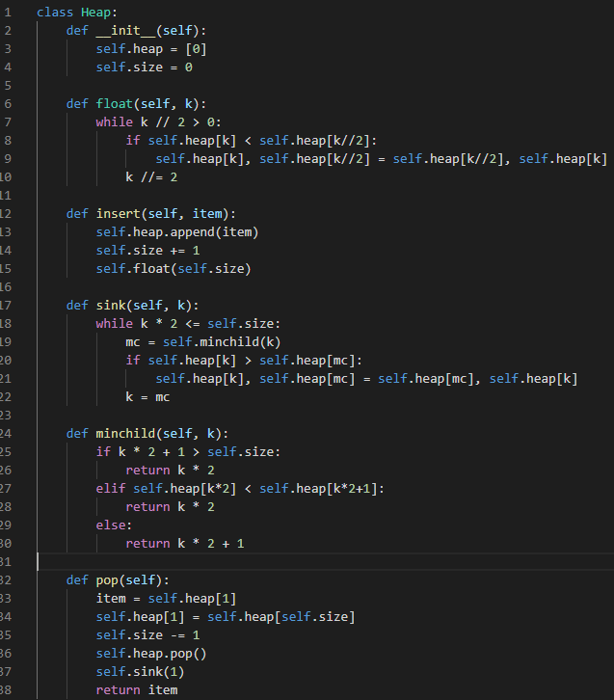Click the 'self.sink(1)' call
Viewport: 614px width, 700px height.
[x=140, y=671]
